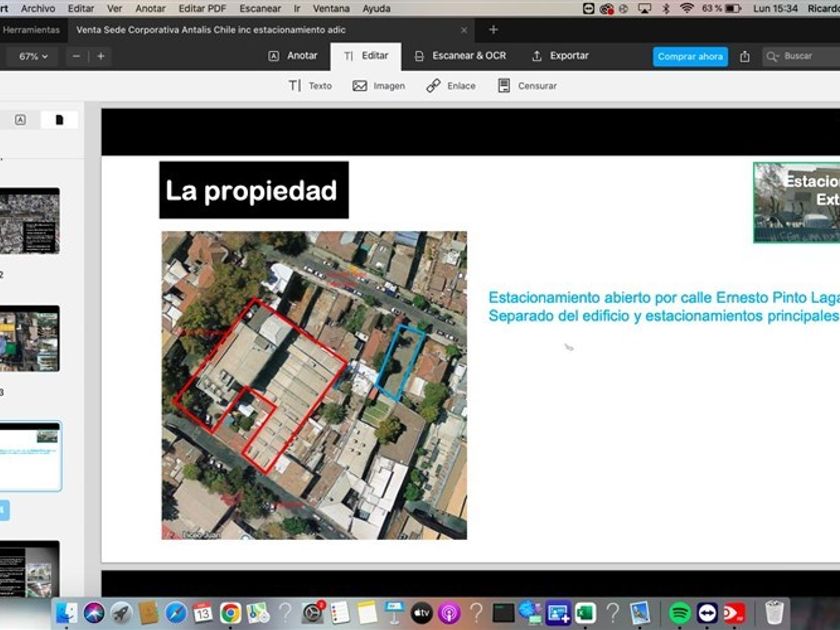Open Calendar showing 13 in dock

tap(203, 612)
